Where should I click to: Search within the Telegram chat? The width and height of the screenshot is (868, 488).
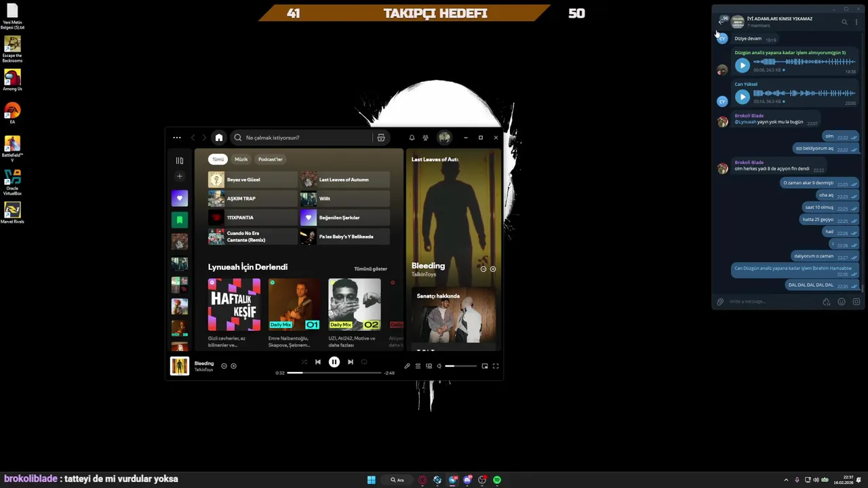(844, 22)
